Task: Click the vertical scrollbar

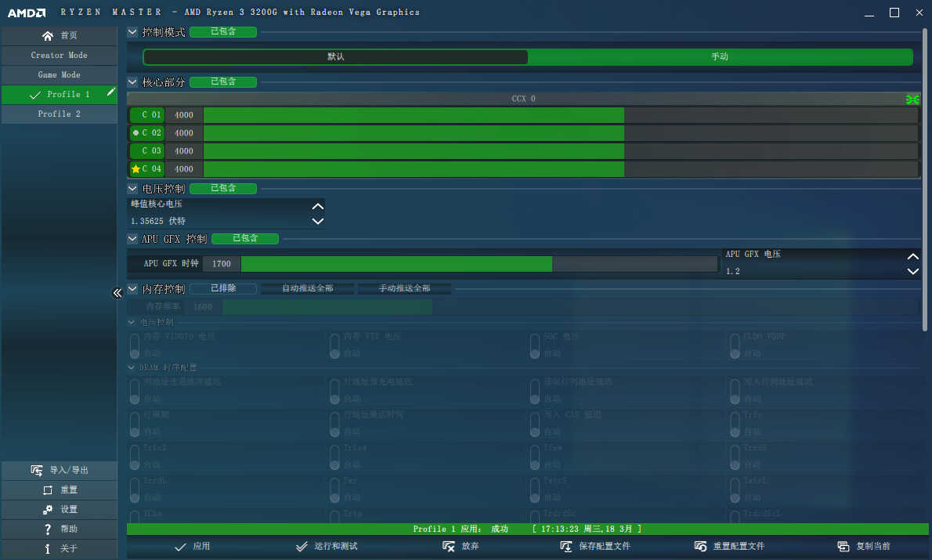Action: click(x=925, y=179)
